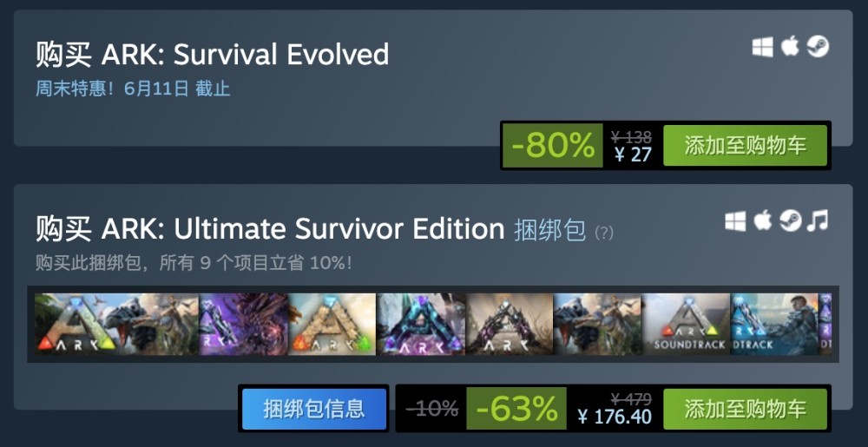
Task: Click the Steam icon in the Survival Evolved box
Action: click(818, 47)
